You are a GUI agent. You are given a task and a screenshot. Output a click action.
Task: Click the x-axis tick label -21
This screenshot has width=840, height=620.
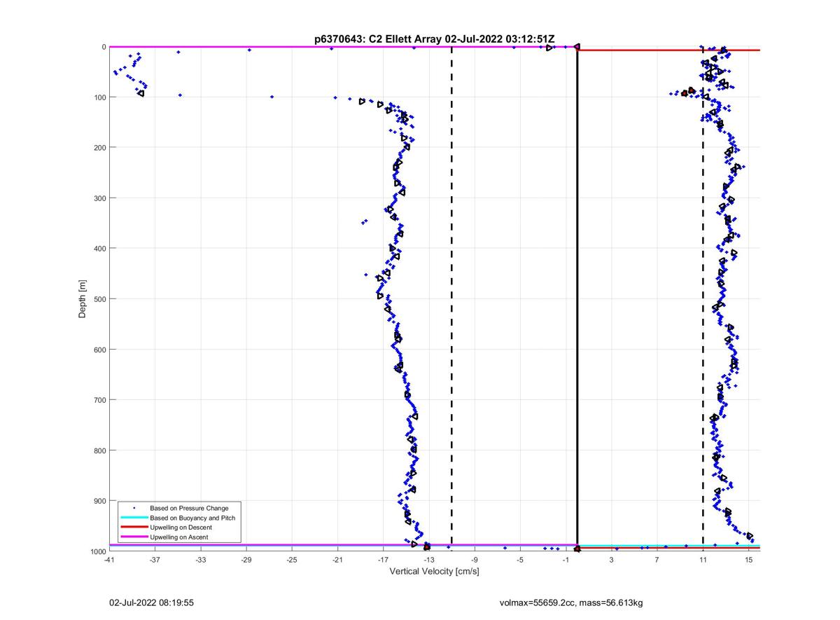click(x=337, y=560)
